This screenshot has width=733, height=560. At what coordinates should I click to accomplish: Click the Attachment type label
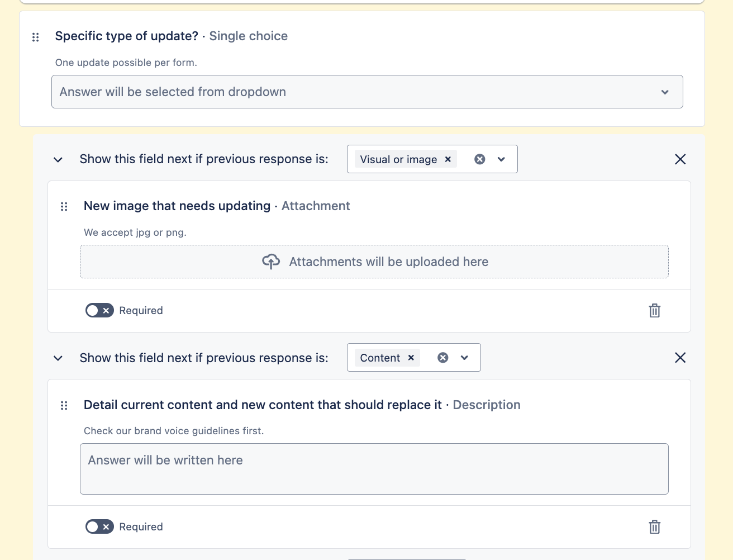click(x=316, y=206)
